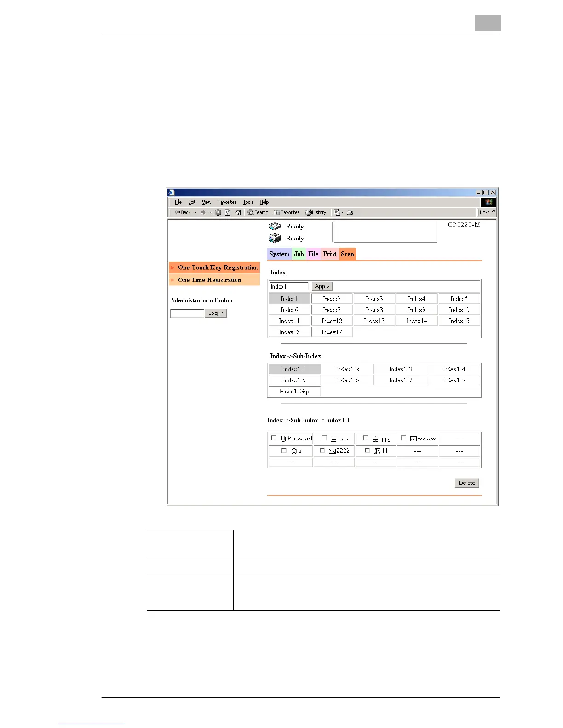Check the 2222 entry checkbox

point(322,450)
